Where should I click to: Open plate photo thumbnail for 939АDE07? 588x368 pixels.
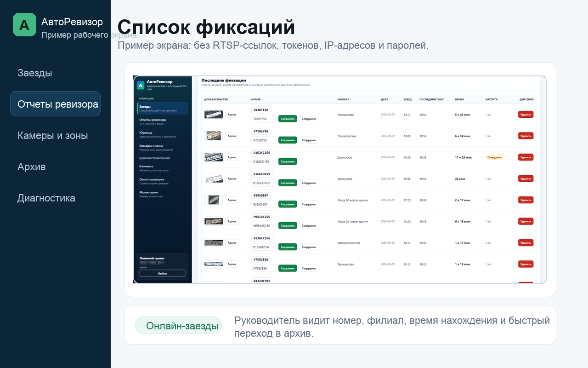pos(214,200)
